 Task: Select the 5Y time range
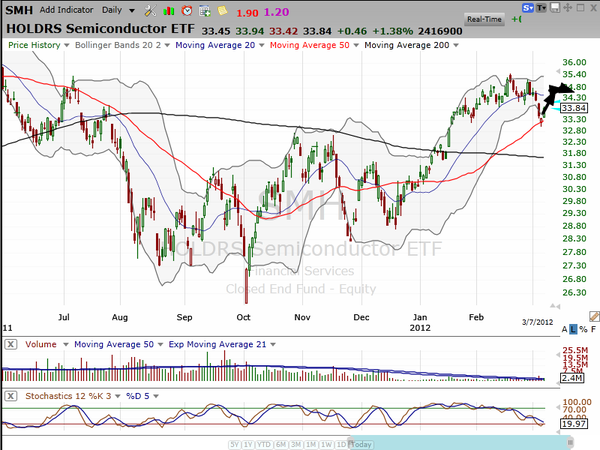coord(235,445)
